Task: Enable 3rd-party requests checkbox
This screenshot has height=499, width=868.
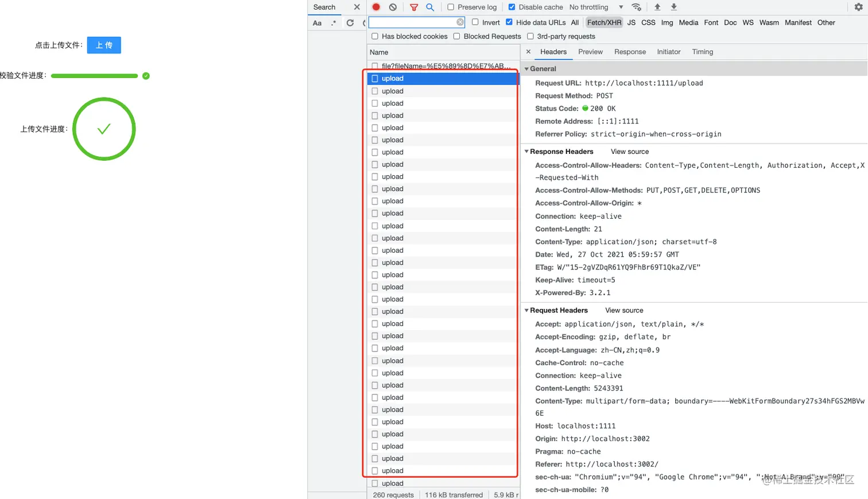Action: (x=530, y=36)
